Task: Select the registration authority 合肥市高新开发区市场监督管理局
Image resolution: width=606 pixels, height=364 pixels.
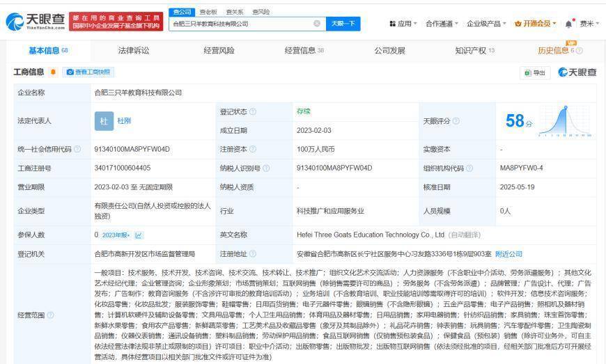Action: (x=145, y=253)
